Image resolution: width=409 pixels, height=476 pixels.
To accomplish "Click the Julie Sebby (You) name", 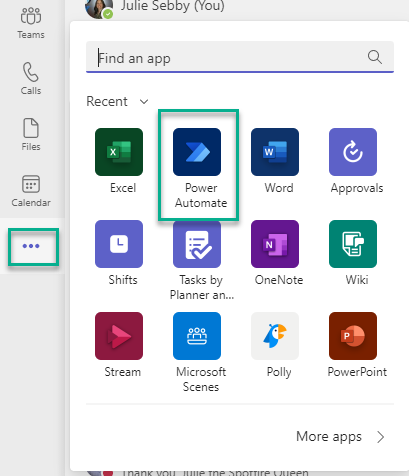I will [173, 6].
